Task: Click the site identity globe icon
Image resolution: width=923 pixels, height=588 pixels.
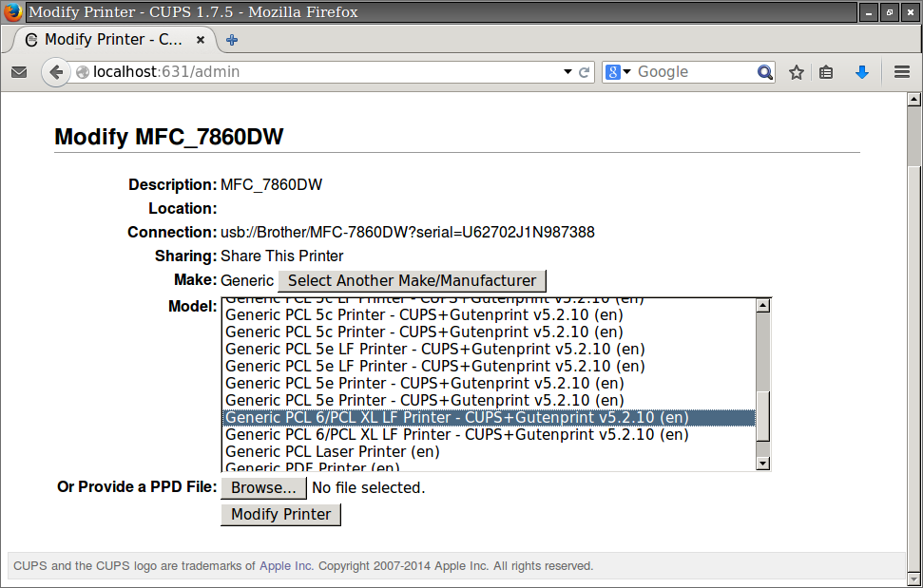Action: [x=83, y=72]
